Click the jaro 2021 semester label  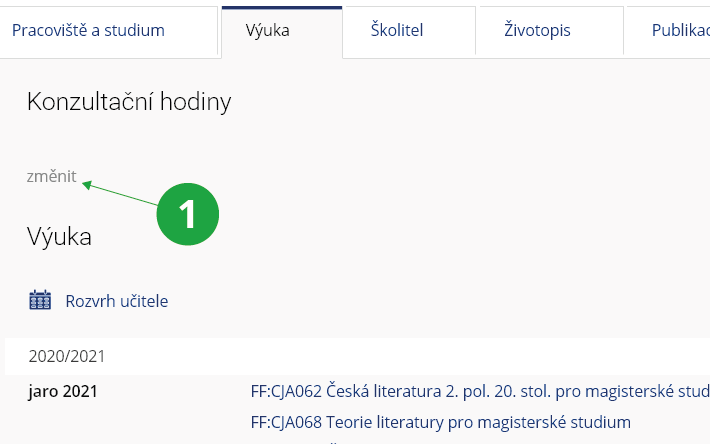click(x=63, y=390)
